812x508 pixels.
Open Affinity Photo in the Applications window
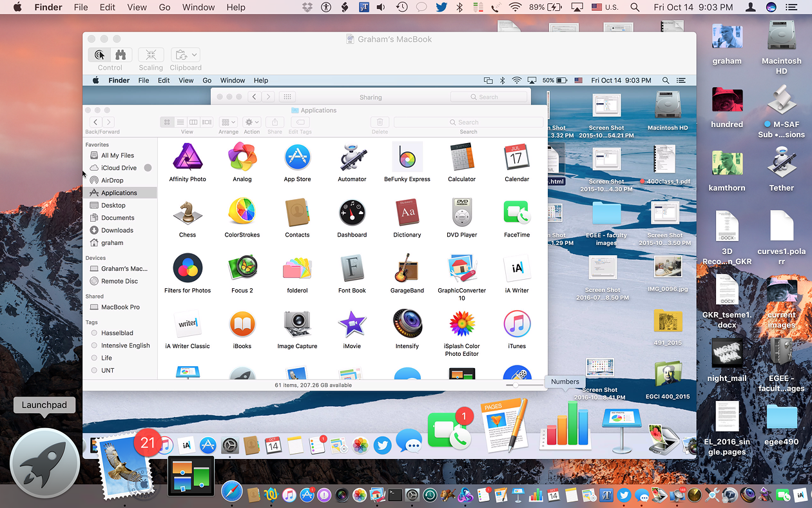[188, 157]
